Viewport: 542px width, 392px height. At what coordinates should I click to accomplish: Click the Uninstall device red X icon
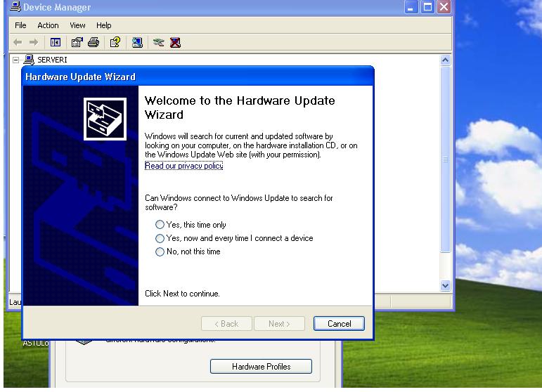pyautogui.click(x=175, y=42)
